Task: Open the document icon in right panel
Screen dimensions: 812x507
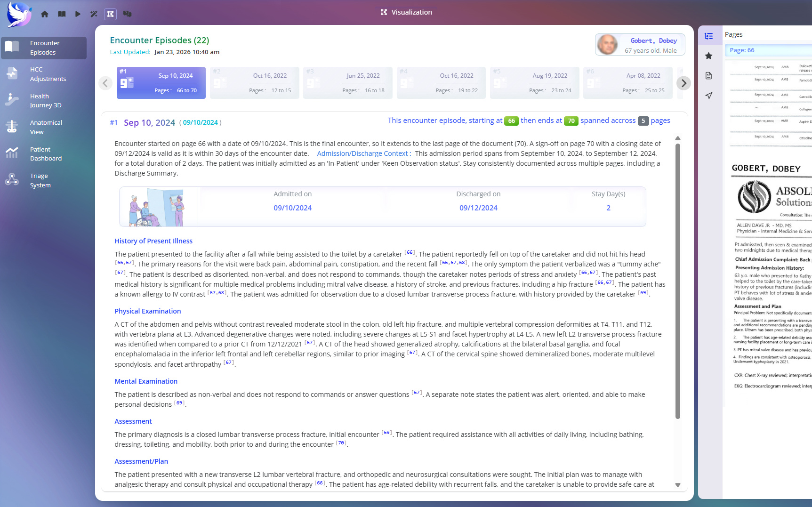Action: (708, 76)
